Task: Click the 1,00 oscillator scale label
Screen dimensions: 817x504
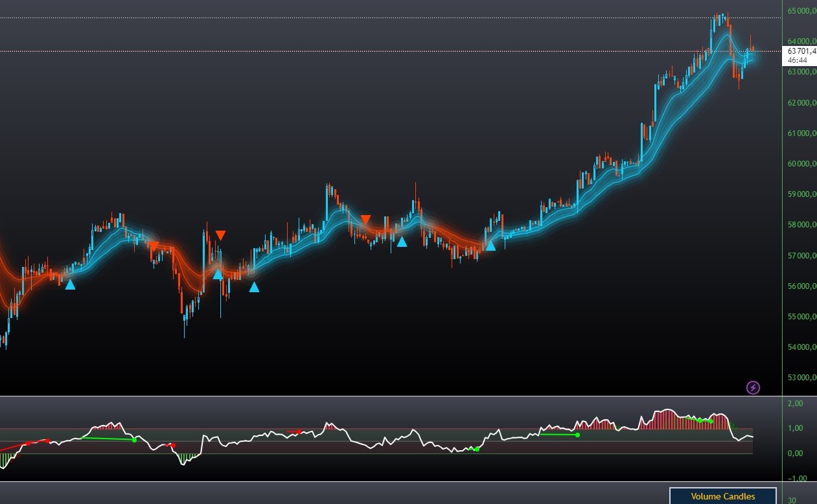Action: (794, 428)
